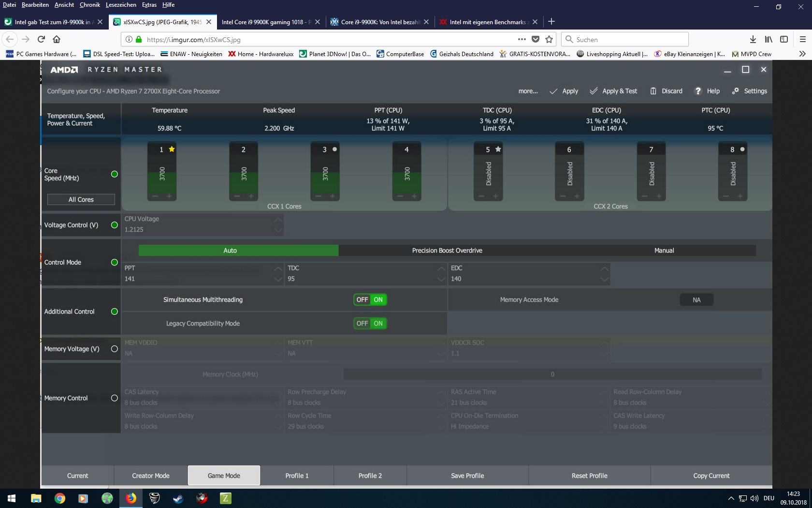Toggle Additional Control indicator
The height and width of the screenshot is (508, 812).
pos(115,312)
